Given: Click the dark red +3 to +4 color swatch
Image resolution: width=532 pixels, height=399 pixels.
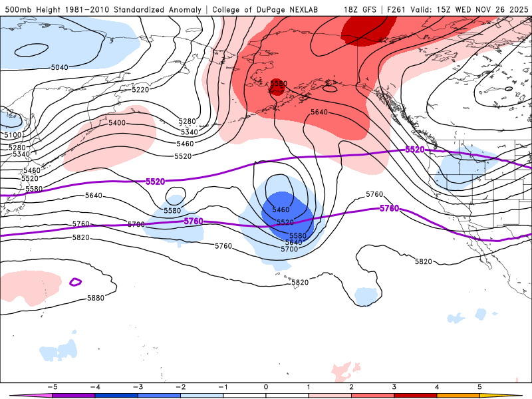Looking at the screenshot, I should [x=415, y=395].
